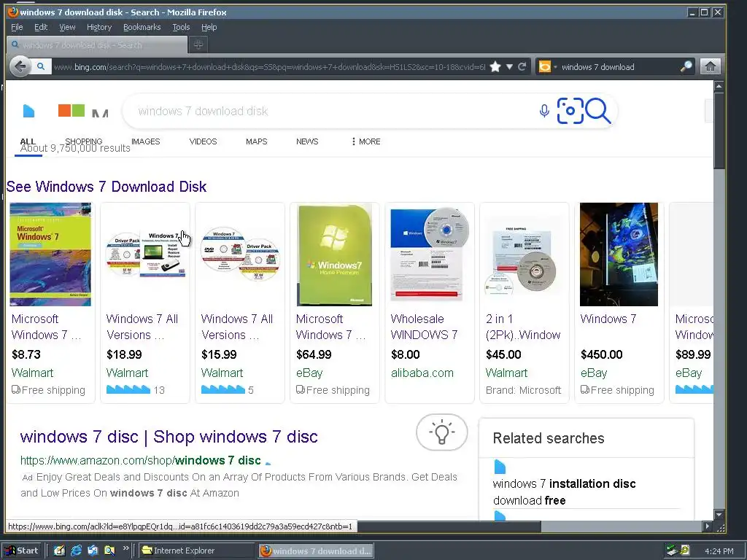
Task: Click the 'Wholesale WINDOWS 7' product title
Action: click(424, 327)
